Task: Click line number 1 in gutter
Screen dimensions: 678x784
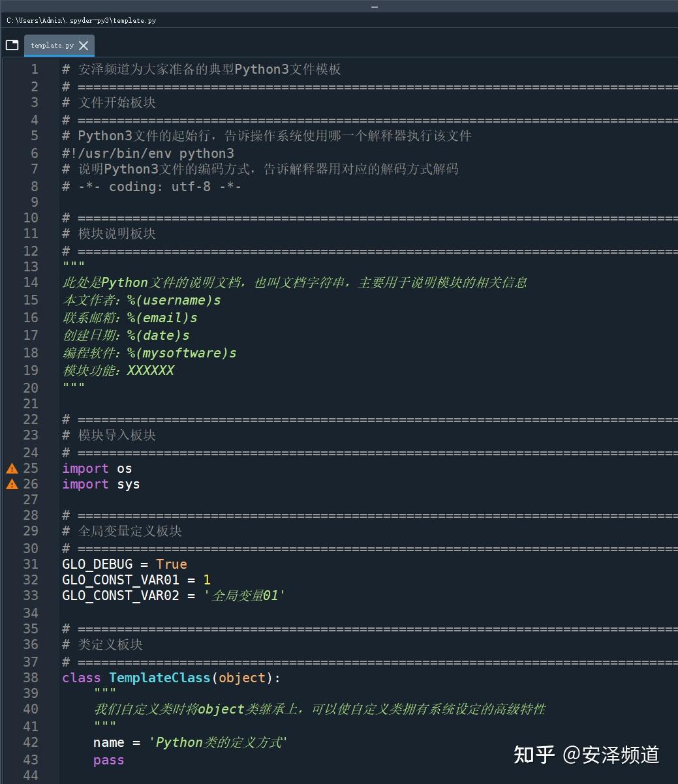Action: point(34,69)
